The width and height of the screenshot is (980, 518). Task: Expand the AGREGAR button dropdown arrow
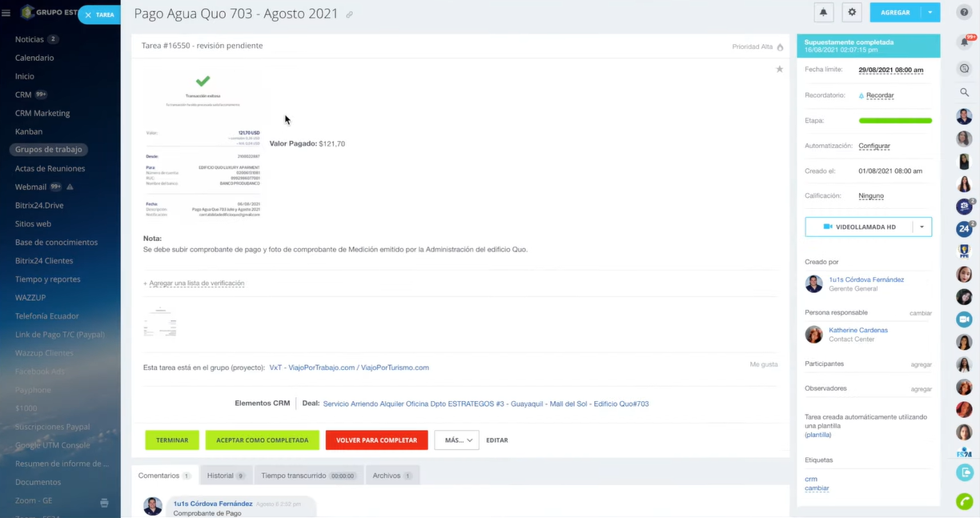930,13
